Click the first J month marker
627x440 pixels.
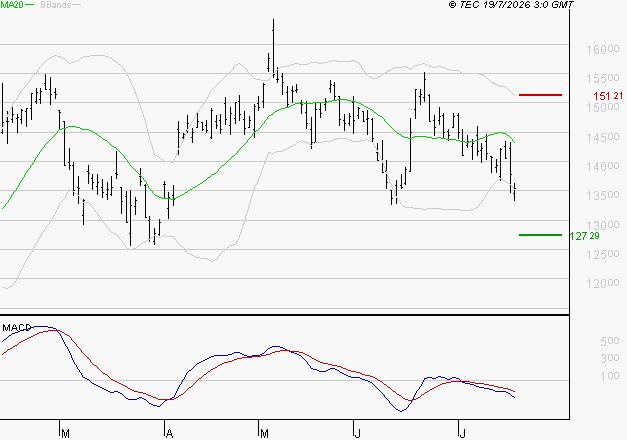coord(357,434)
